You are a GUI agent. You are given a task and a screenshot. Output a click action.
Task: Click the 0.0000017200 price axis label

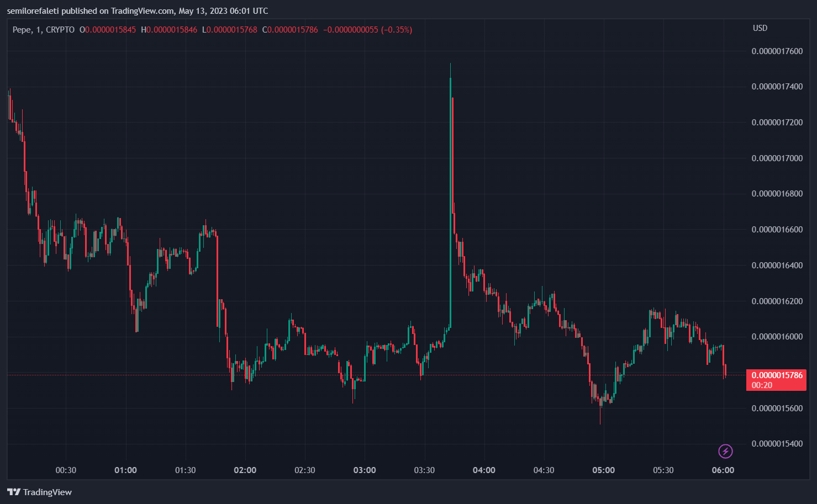click(777, 123)
